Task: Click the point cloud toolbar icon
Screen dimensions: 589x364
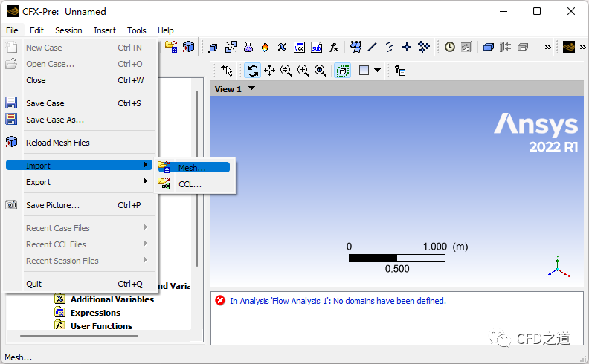Action: click(424, 47)
